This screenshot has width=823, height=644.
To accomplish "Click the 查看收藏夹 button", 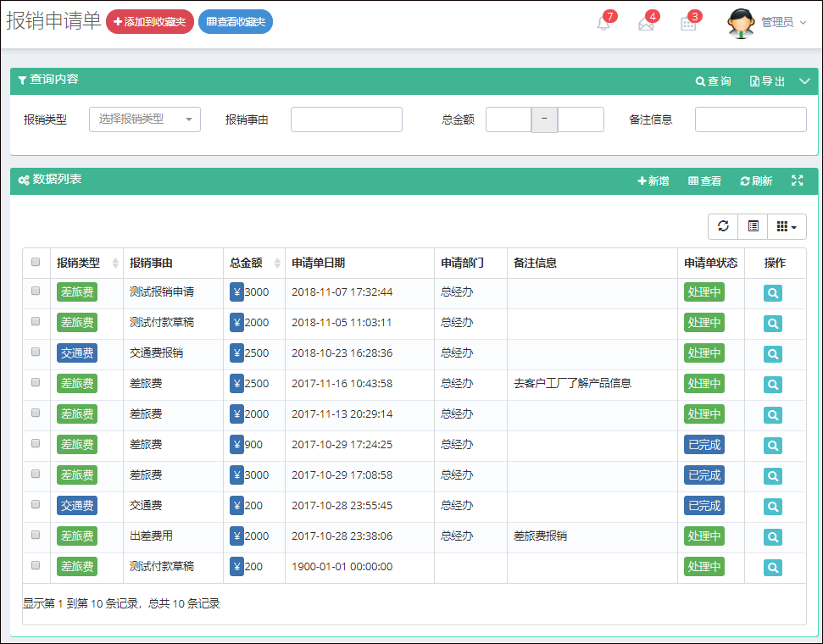I will tap(236, 21).
